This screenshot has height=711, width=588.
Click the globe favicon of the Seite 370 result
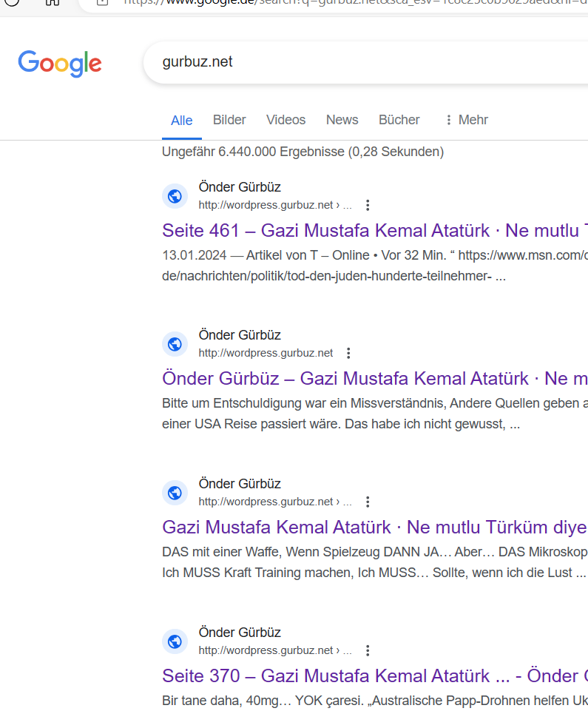175,641
